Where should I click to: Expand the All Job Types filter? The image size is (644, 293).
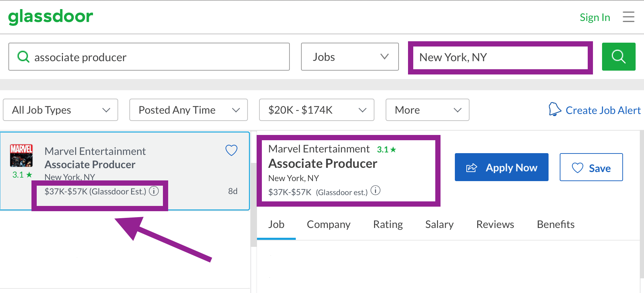tap(60, 110)
